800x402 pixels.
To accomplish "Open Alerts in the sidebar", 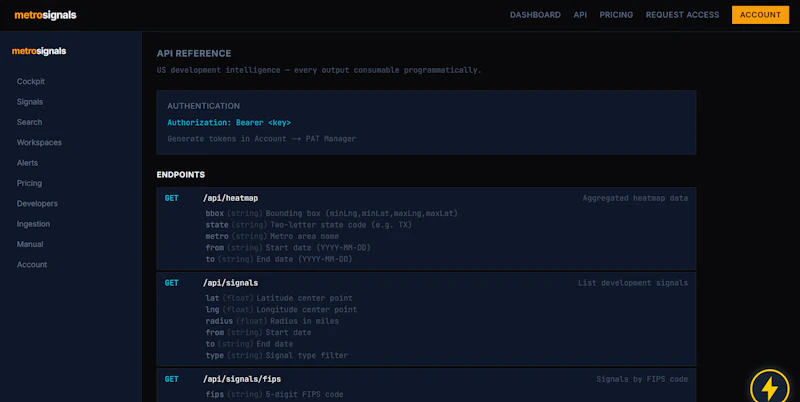I will point(27,163).
